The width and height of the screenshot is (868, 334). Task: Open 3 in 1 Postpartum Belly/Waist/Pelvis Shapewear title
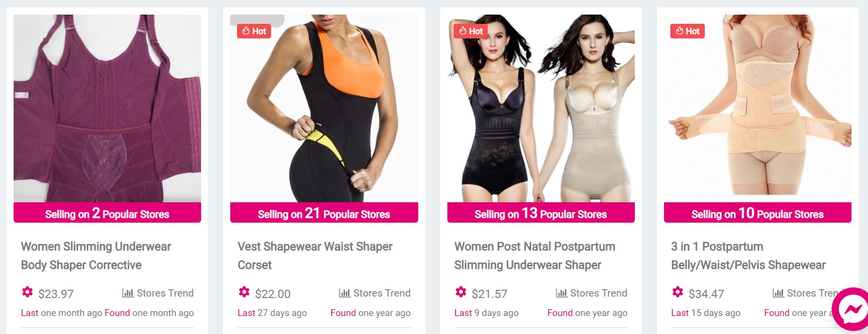point(748,256)
